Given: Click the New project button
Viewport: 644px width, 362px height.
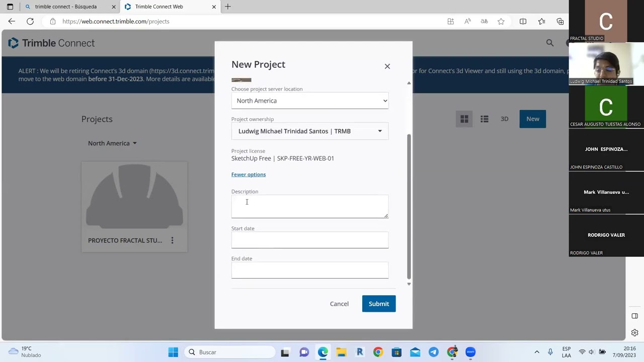Looking at the screenshot, I should click(533, 119).
